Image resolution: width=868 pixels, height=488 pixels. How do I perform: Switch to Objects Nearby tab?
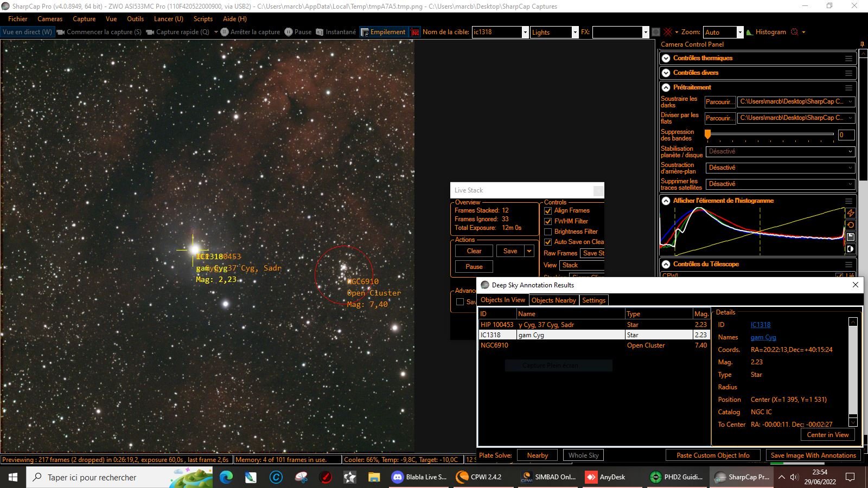point(553,300)
